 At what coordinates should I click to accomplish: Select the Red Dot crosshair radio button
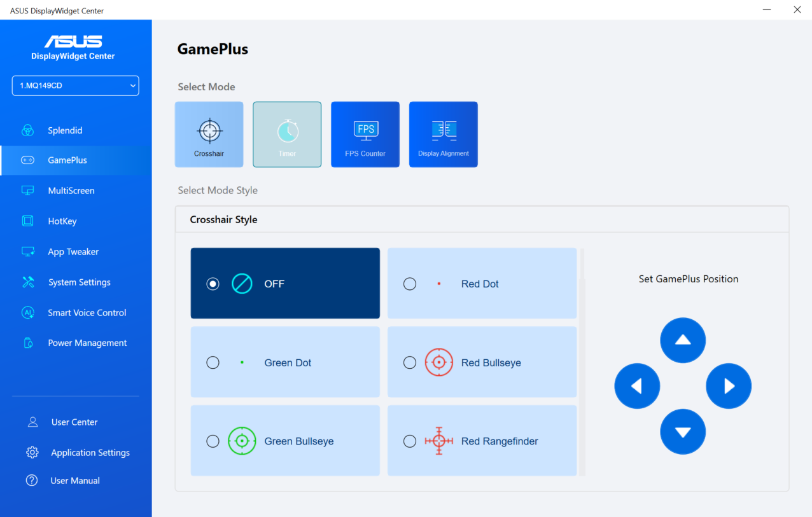click(x=410, y=284)
